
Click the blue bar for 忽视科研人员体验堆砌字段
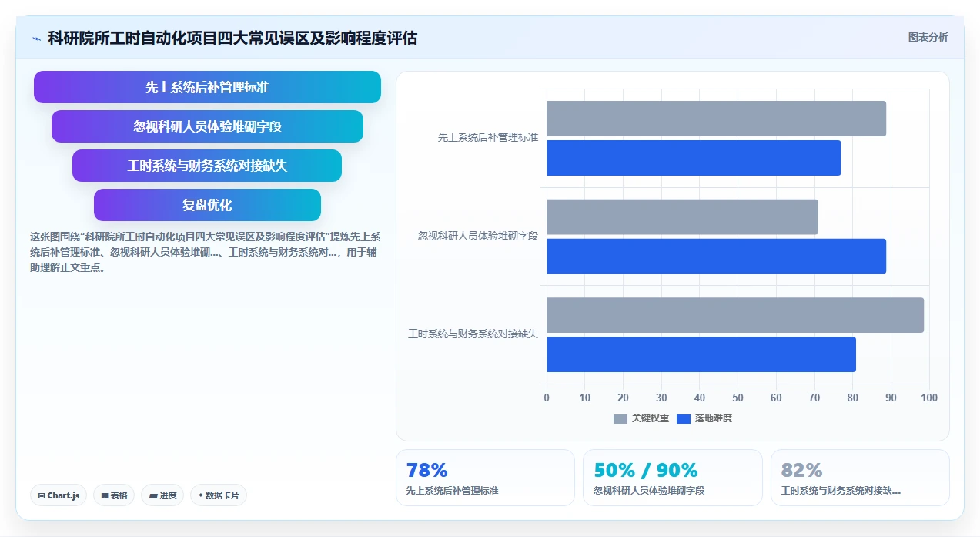tap(716, 256)
